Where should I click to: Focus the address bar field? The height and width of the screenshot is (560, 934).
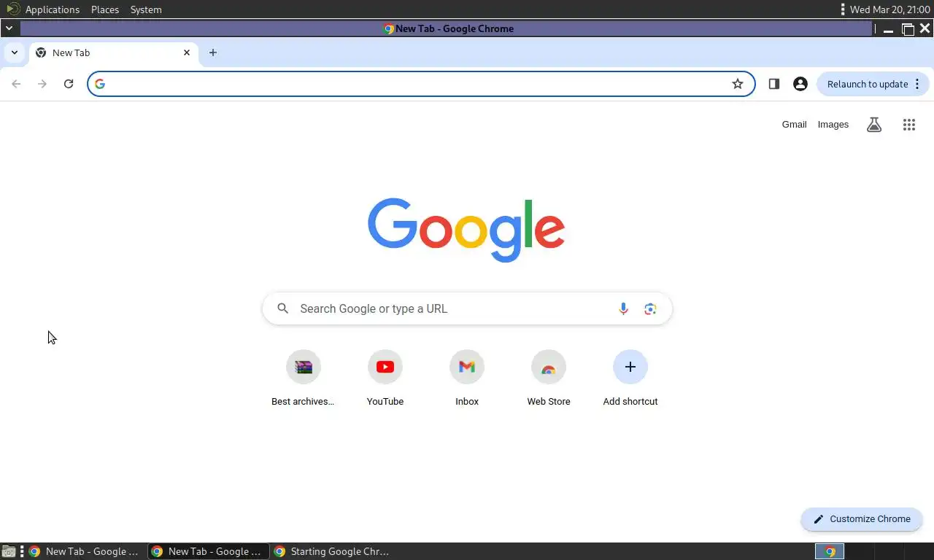click(x=420, y=84)
